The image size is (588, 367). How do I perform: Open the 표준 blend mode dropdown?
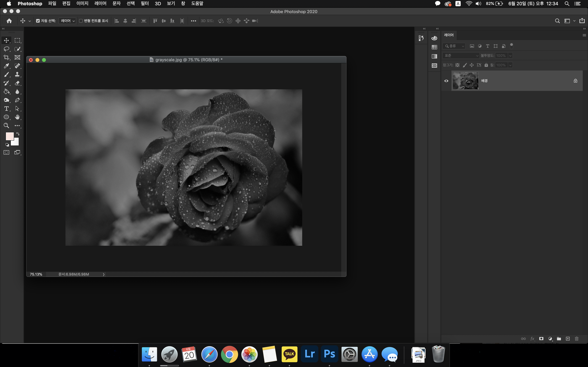[x=461, y=56]
